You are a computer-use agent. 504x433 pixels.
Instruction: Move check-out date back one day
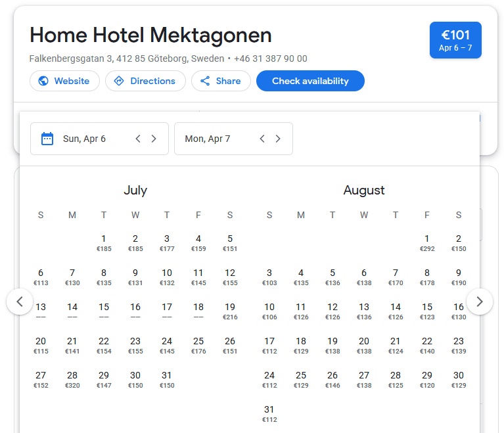click(x=262, y=139)
